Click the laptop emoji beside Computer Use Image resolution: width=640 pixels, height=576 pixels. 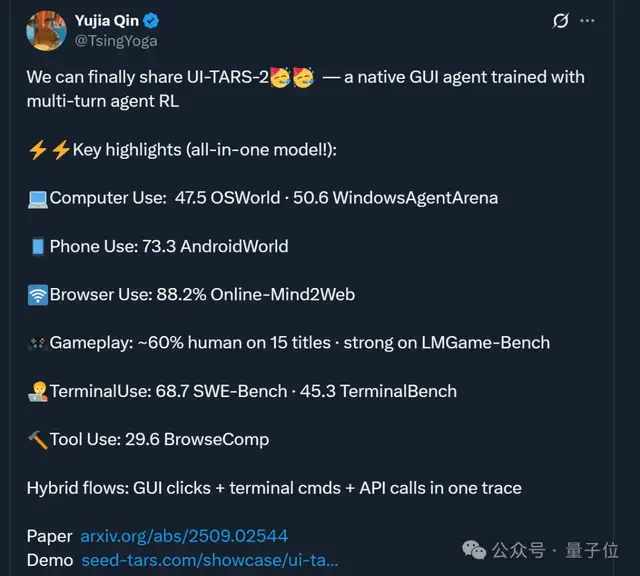coord(37,198)
